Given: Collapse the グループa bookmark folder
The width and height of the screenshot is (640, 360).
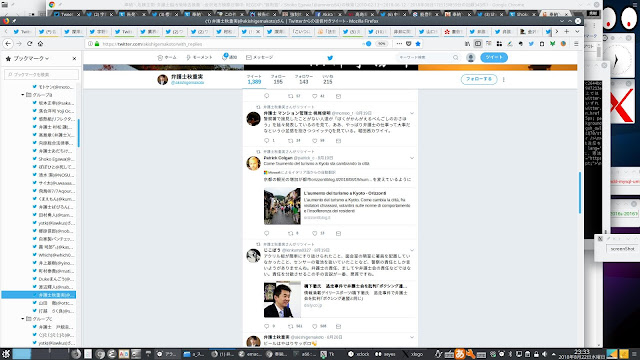Looking at the screenshot, I should [23, 95].
